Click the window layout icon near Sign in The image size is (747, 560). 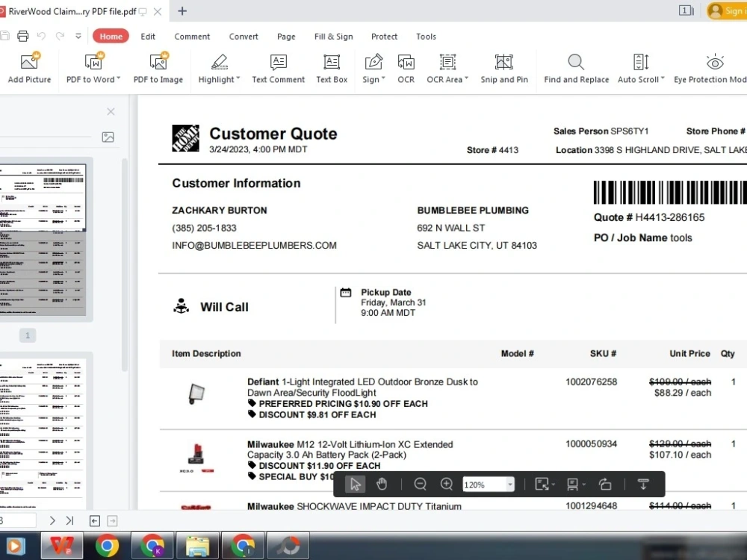[x=686, y=10]
